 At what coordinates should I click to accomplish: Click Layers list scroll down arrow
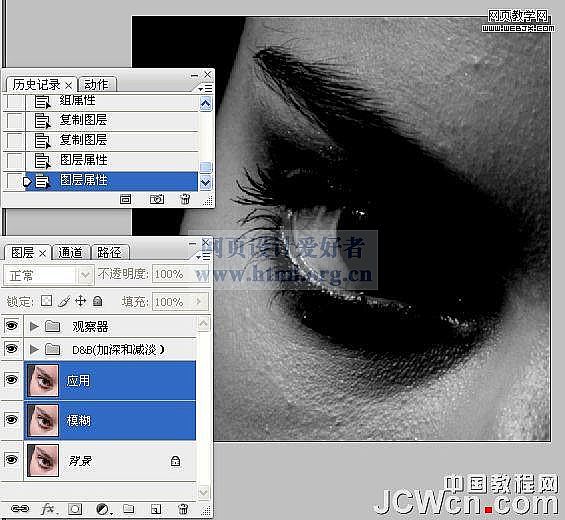coord(203,492)
